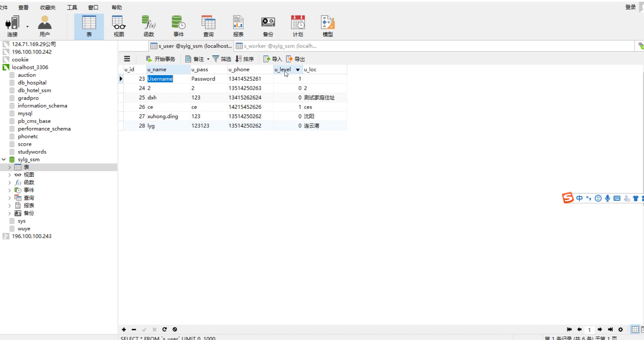The height and width of the screenshot is (340, 644).
Task: Click the 导出 (Export) button
Action: point(295,59)
